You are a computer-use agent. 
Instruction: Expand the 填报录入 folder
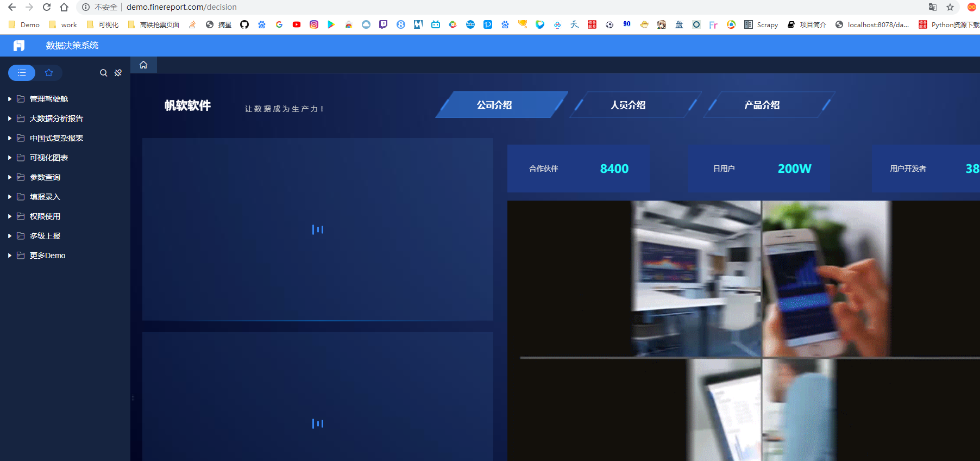pos(10,197)
